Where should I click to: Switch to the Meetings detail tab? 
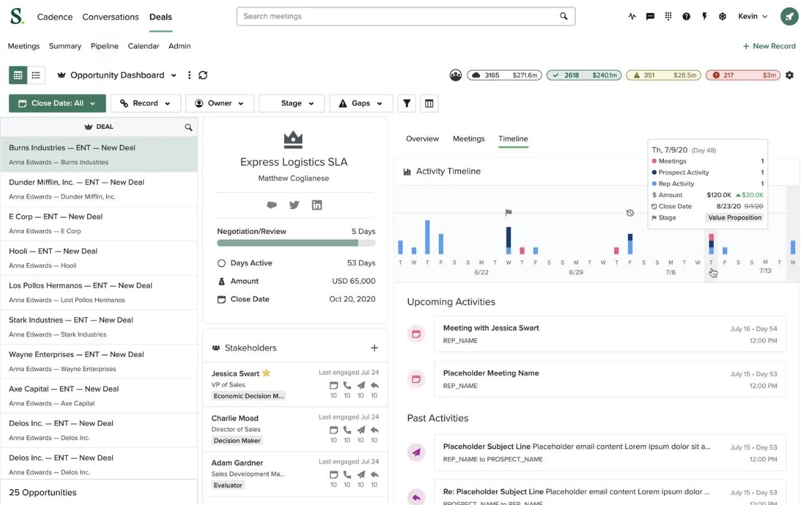tap(469, 139)
